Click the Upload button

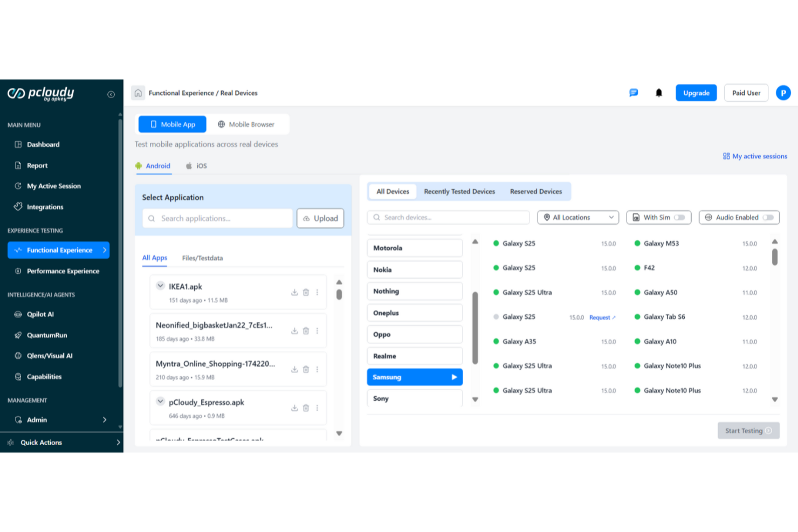(320, 218)
